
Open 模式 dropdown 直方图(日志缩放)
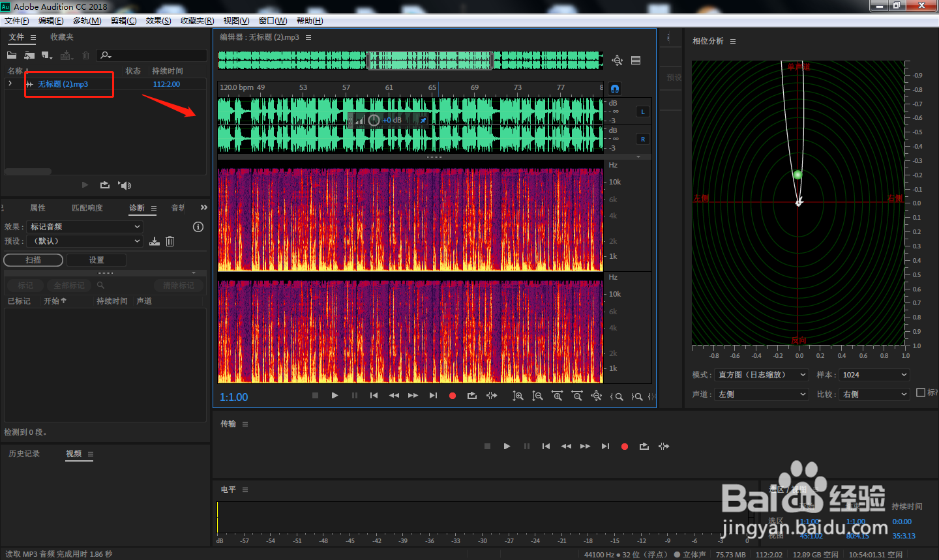pos(762,375)
